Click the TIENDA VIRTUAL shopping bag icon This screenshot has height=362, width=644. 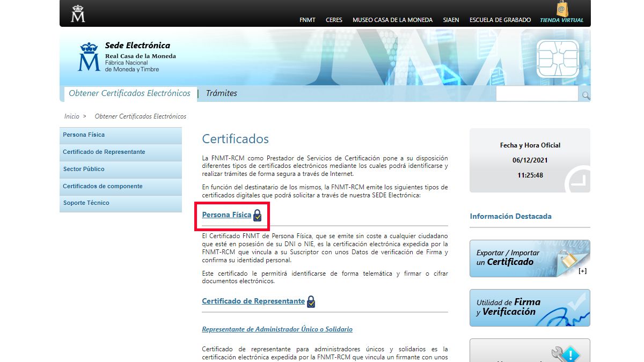pyautogui.click(x=561, y=9)
